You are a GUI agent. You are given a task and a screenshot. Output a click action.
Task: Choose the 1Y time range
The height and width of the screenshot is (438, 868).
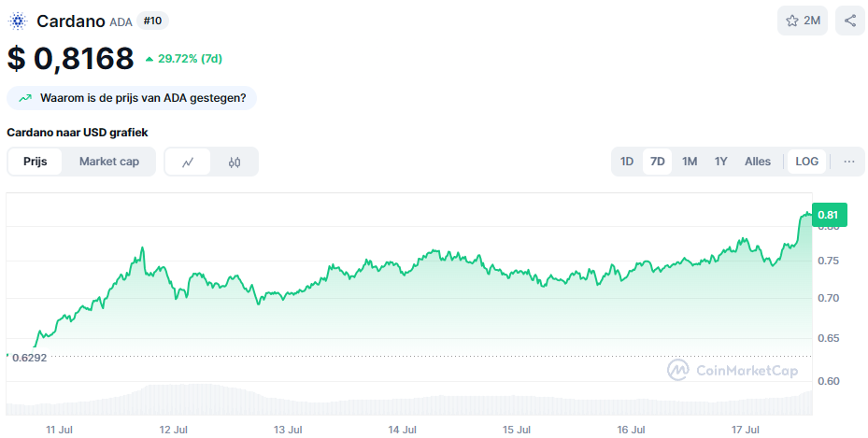pos(720,162)
